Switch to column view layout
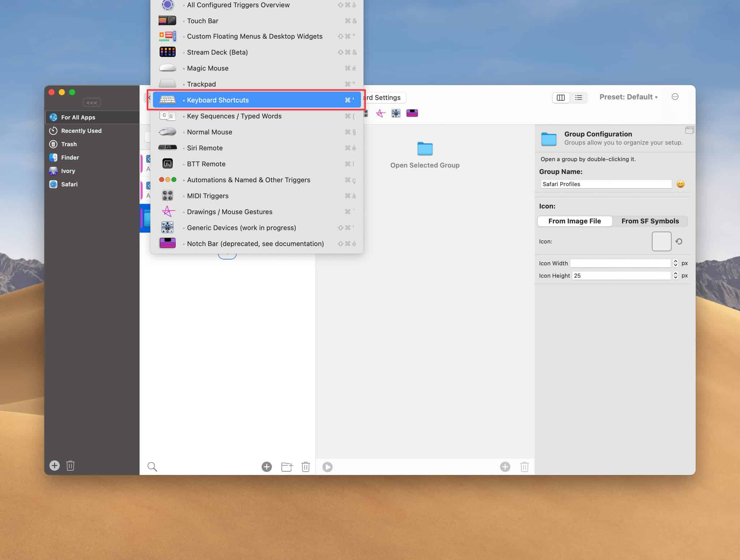This screenshot has height=560, width=740. 561,97
